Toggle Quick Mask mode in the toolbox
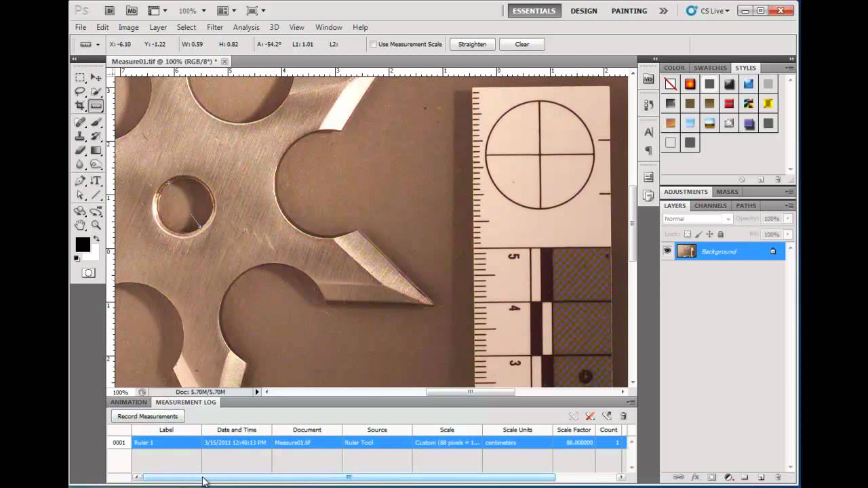 pyautogui.click(x=88, y=272)
